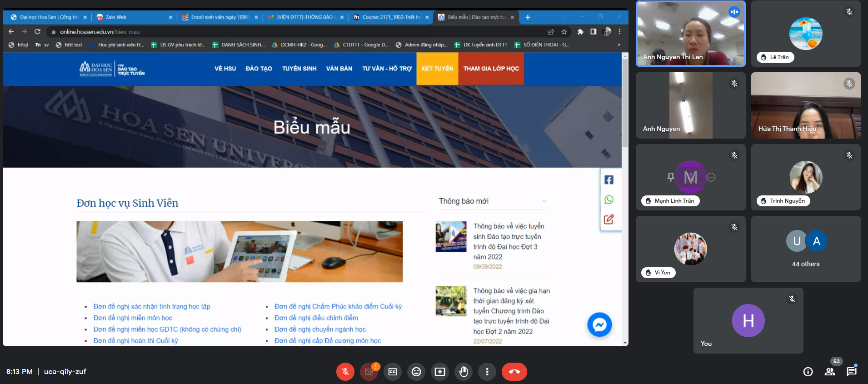The image size is (868, 384).
Task: Open more options three-dot menu
Action: tap(487, 372)
